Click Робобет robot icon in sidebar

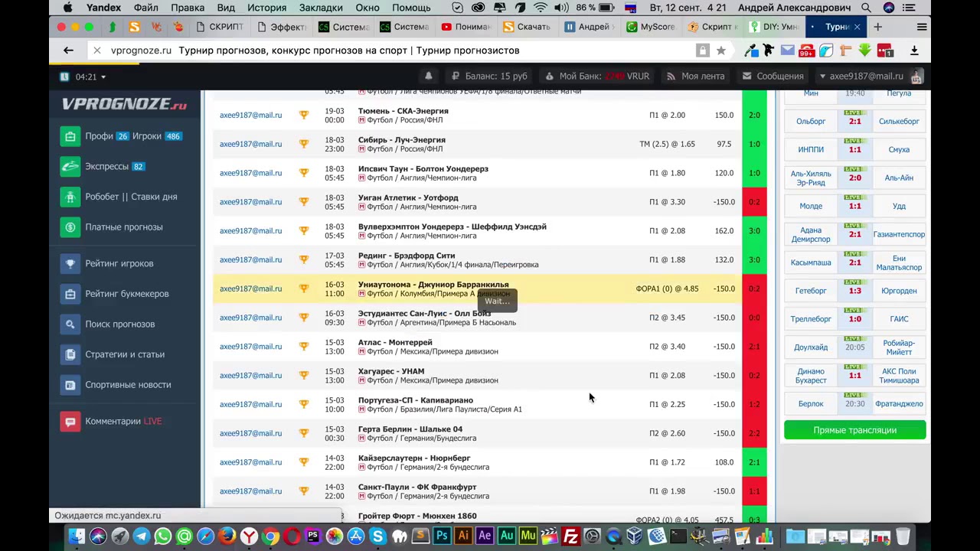click(70, 197)
